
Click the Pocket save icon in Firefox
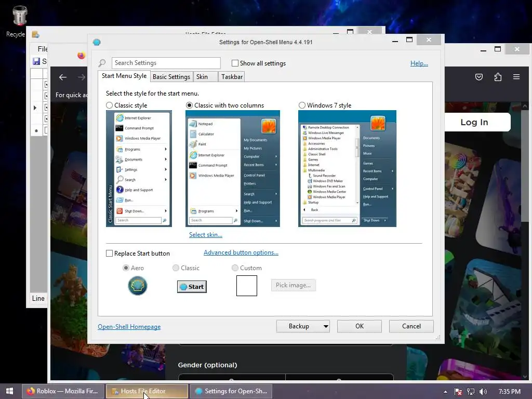click(478, 77)
